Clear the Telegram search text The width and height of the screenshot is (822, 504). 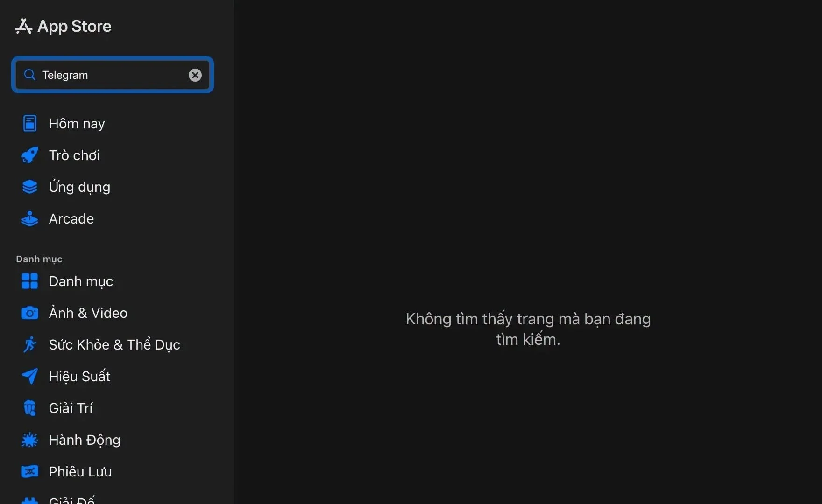click(x=195, y=75)
